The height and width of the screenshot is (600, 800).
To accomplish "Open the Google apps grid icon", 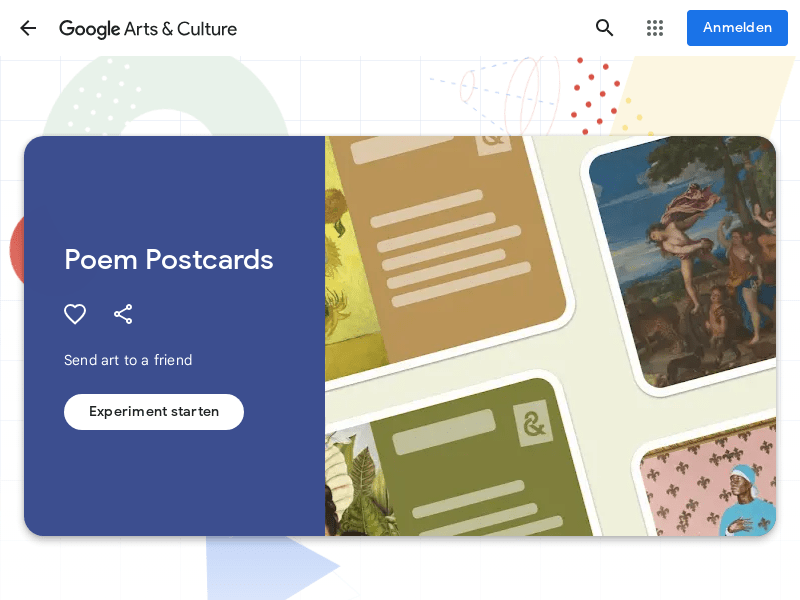I will click(655, 28).
